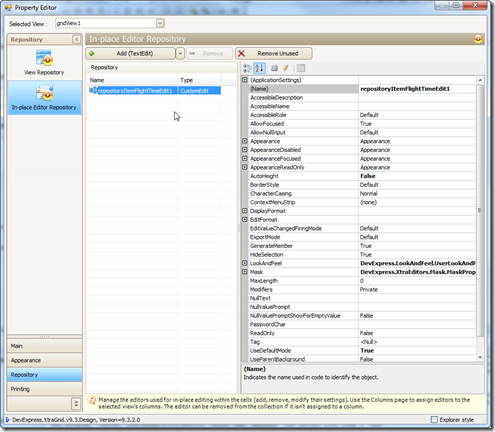Switch to the Printing navigation group

coord(45,389)
